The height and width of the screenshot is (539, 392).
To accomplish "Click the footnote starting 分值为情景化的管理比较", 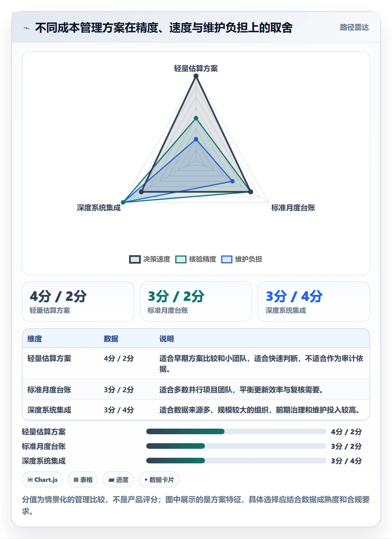I will click(196, 505).
